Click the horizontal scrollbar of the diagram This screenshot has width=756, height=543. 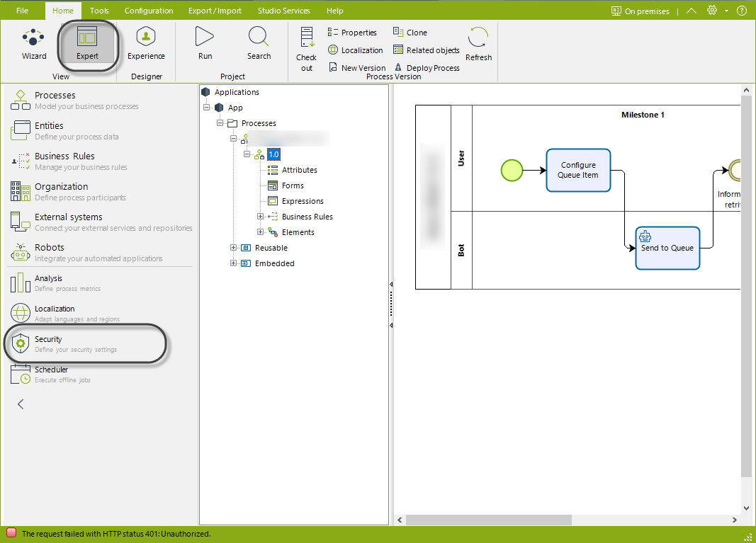point(488,520)
